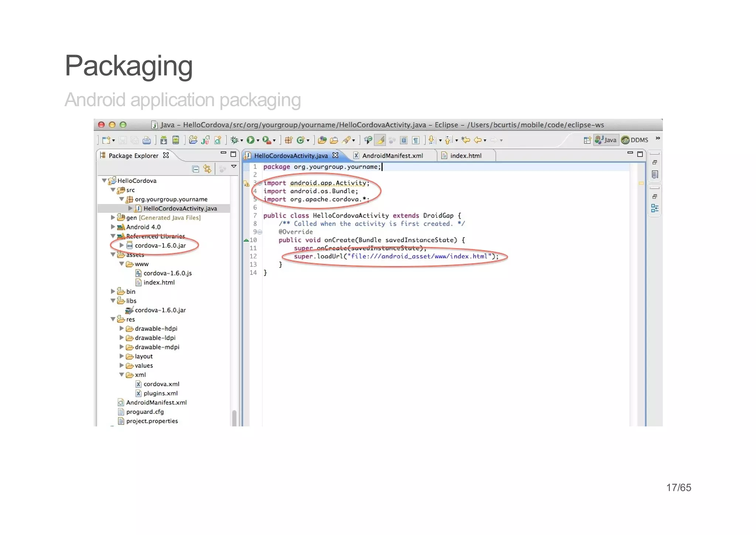Open Package Explorer view menu triangle
The height and width of the screenshot is (535, 756).
point(234,167)
